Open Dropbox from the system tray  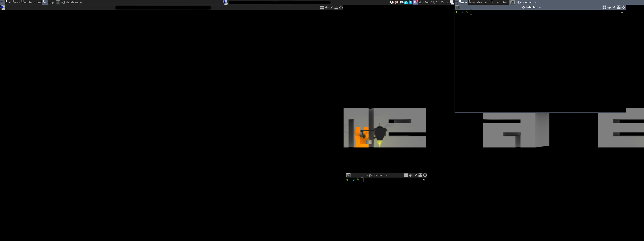click(x=392, y=2)
